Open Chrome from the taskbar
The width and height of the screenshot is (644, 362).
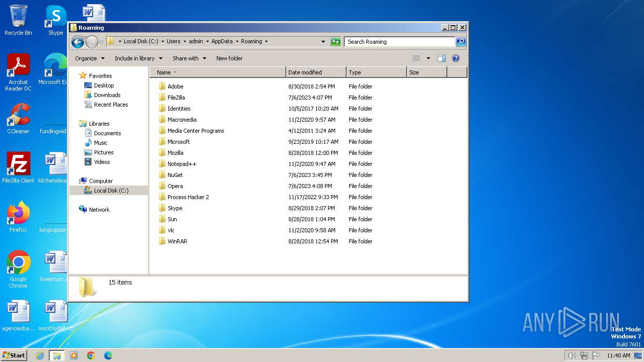[x=91, y=355]
